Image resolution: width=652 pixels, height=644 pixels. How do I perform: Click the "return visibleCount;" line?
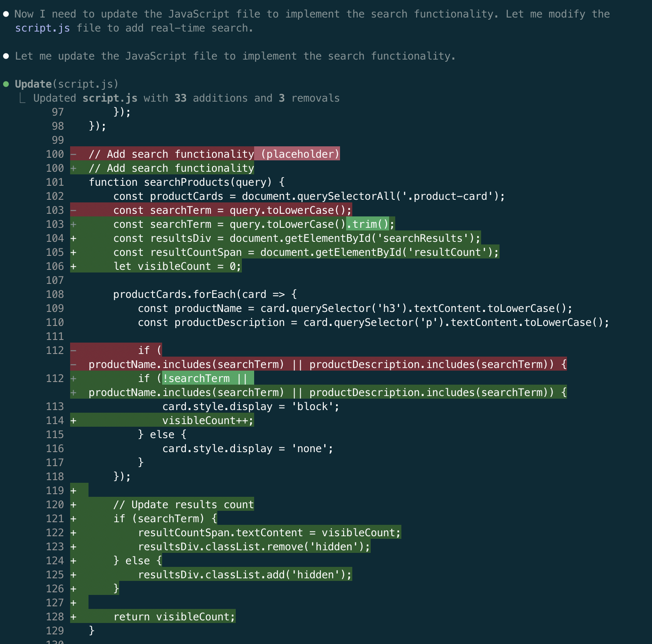pos(174,617)
